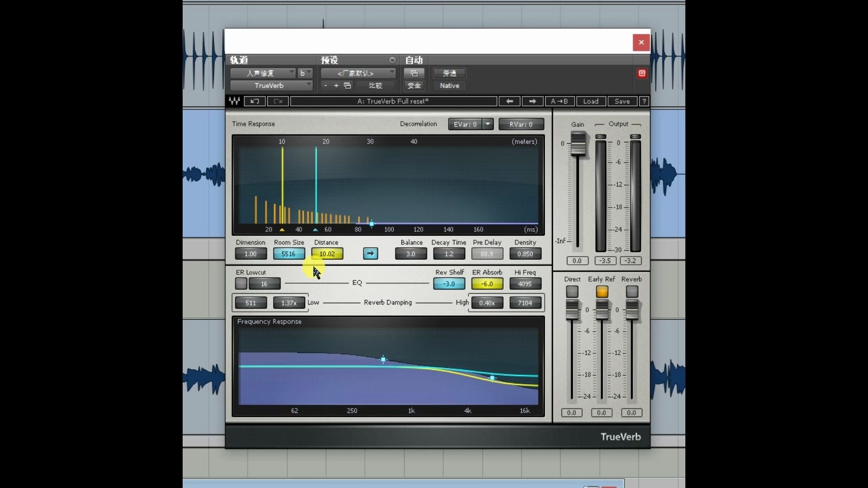The width and height of the screenshot is (868, 488).
Task: Click the Balance value 3.0
Action: pyautogui.click(x=410, y=254)
